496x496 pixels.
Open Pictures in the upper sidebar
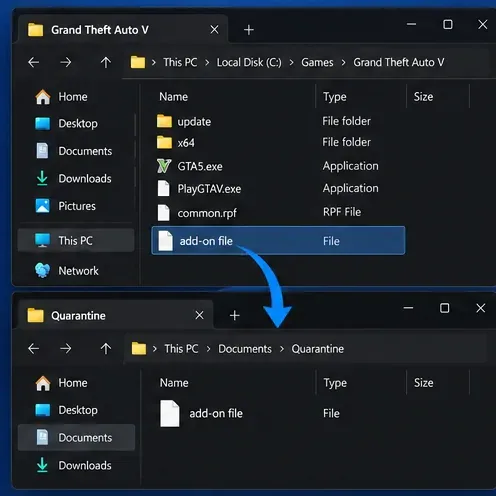76,206
